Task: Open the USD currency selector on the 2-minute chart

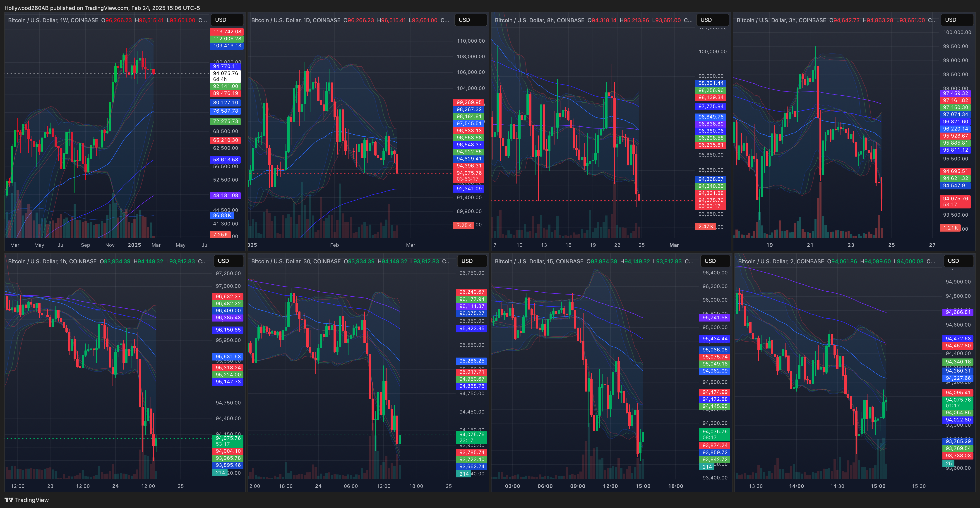Action: [x=959, y=261]
